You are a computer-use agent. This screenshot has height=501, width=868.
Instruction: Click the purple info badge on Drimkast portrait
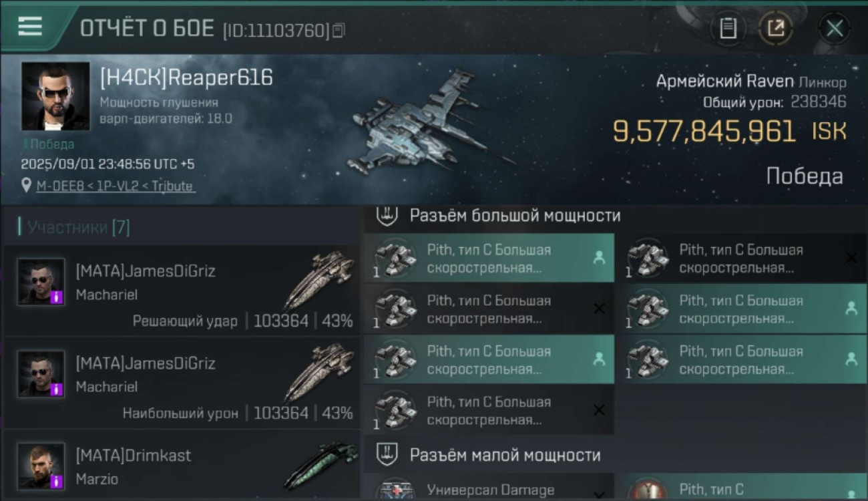[57, 481]
